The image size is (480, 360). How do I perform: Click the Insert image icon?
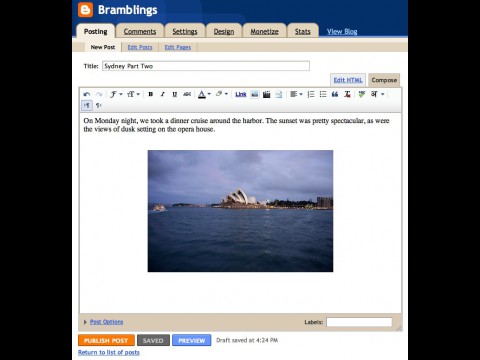[x=254, y=94]
